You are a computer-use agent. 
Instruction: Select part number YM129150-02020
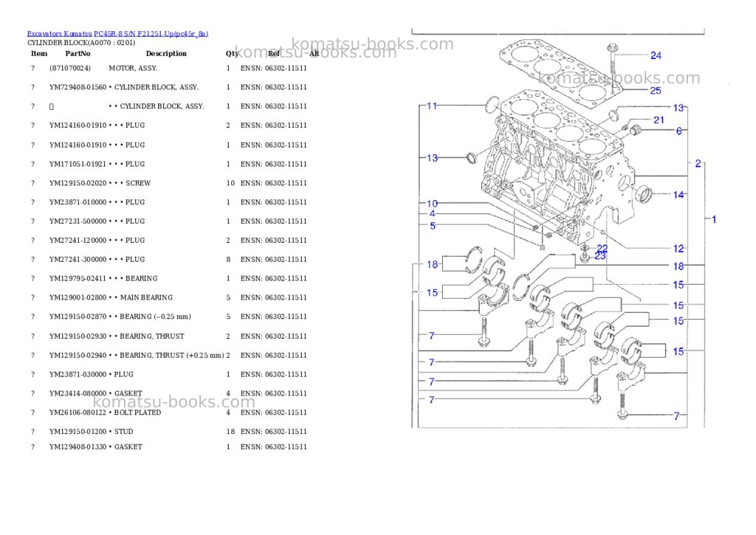click(x=78, y=183)
